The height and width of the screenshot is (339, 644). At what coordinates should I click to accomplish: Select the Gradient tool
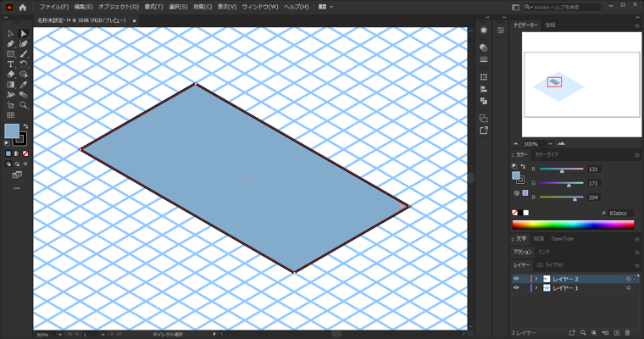point(10,85)
